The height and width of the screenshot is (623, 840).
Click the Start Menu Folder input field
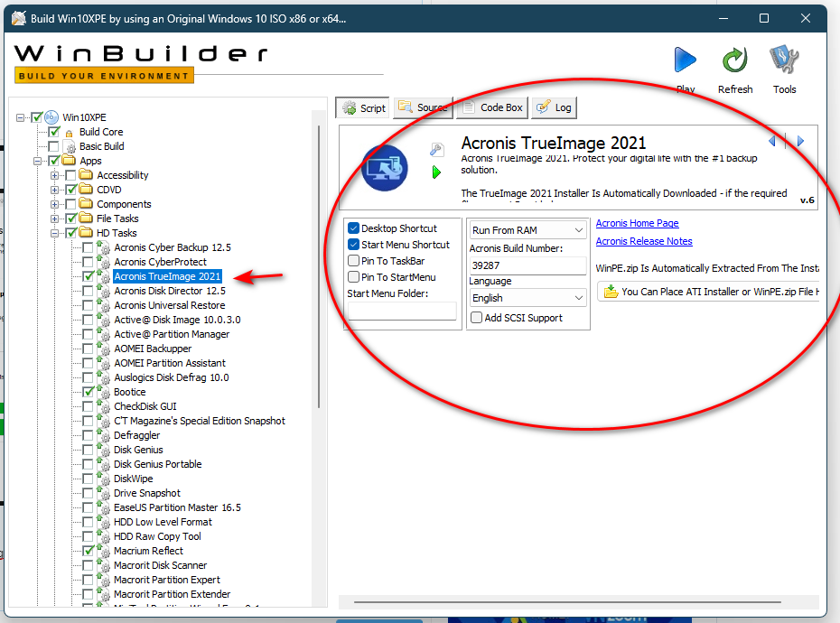point(402,311)
